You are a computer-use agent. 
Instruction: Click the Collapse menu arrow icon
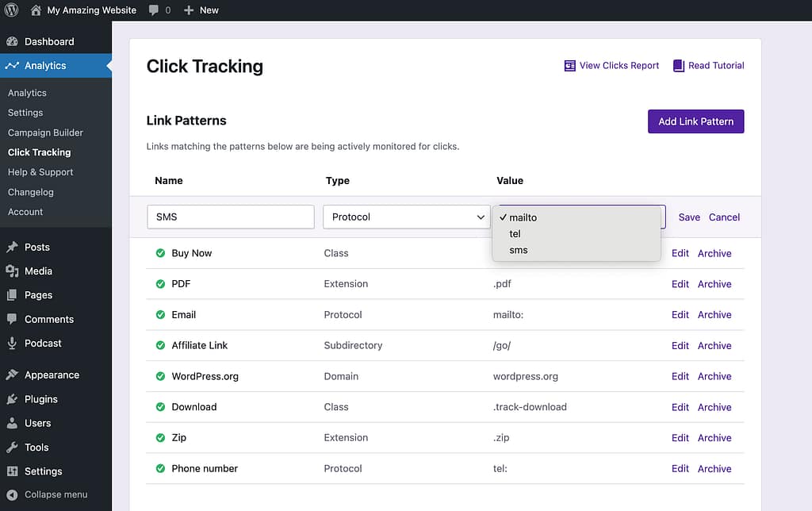click(12, 494)
